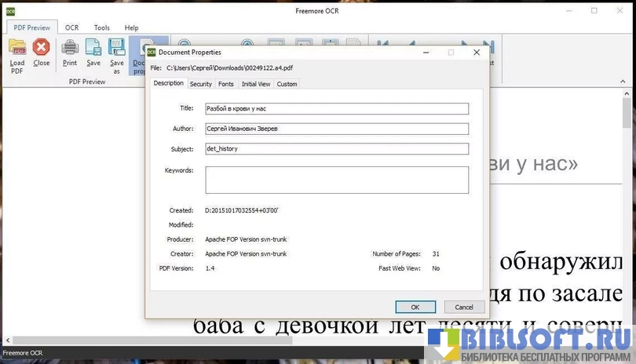Close the Document Properties dialog

476,53
